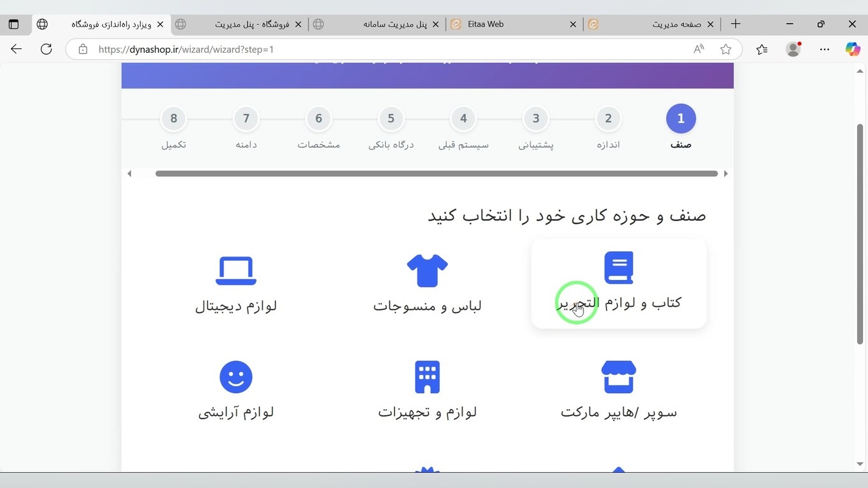Image resolution: width=868 pixels, height=488 pixels.
Task: Open the browser tab actions menu icon
Action: [x=13, y=24]
